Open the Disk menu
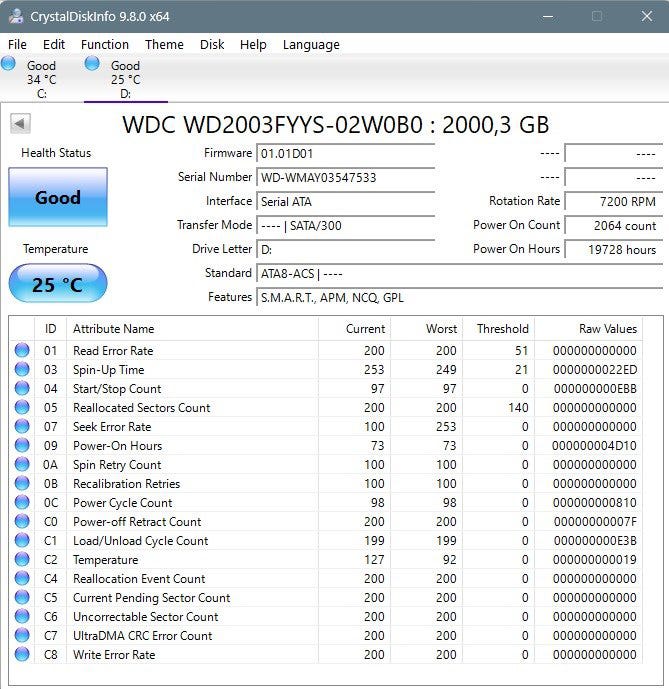The image size is (669, 689). coord(212,44)
